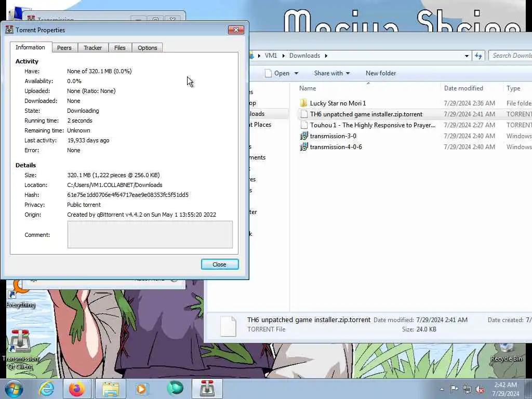Screen dimensions: 532x399
Task: Select the torrent hash value text
Action: 128,195
